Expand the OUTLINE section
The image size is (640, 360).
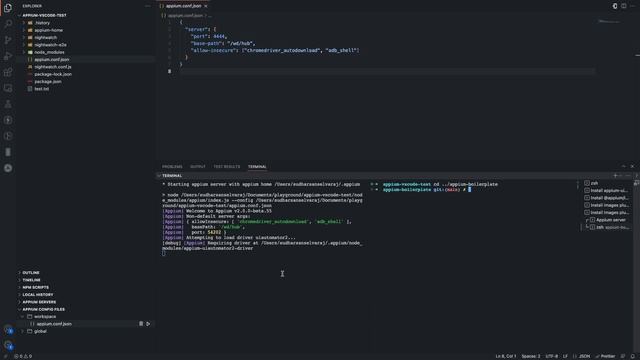coord(86,273)
